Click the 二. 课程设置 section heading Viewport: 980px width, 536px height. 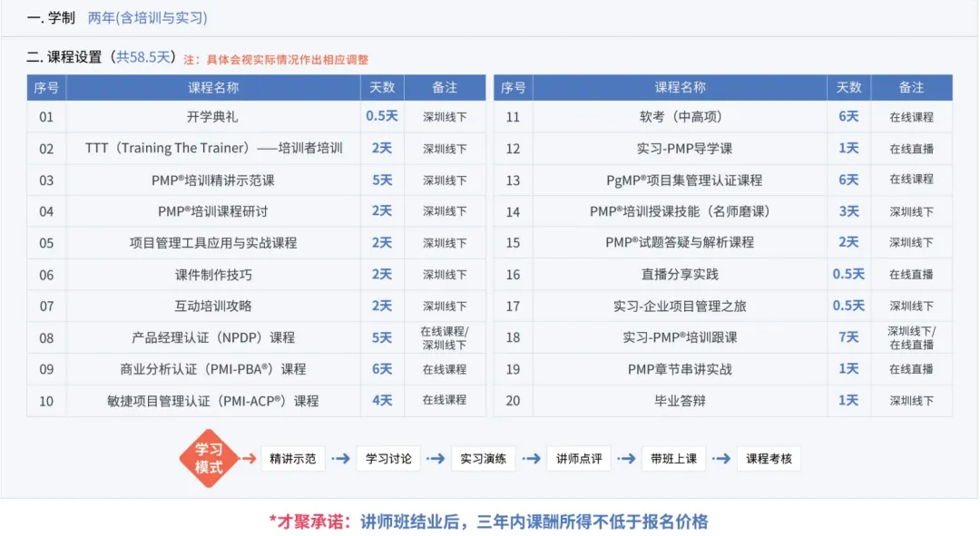tap(64, 57)
